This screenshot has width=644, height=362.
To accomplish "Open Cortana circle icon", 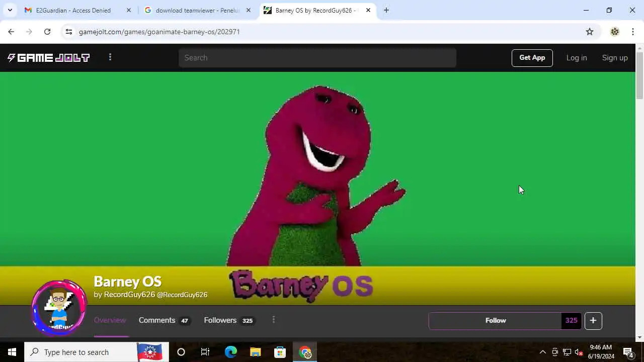I will tap(181, 352).
